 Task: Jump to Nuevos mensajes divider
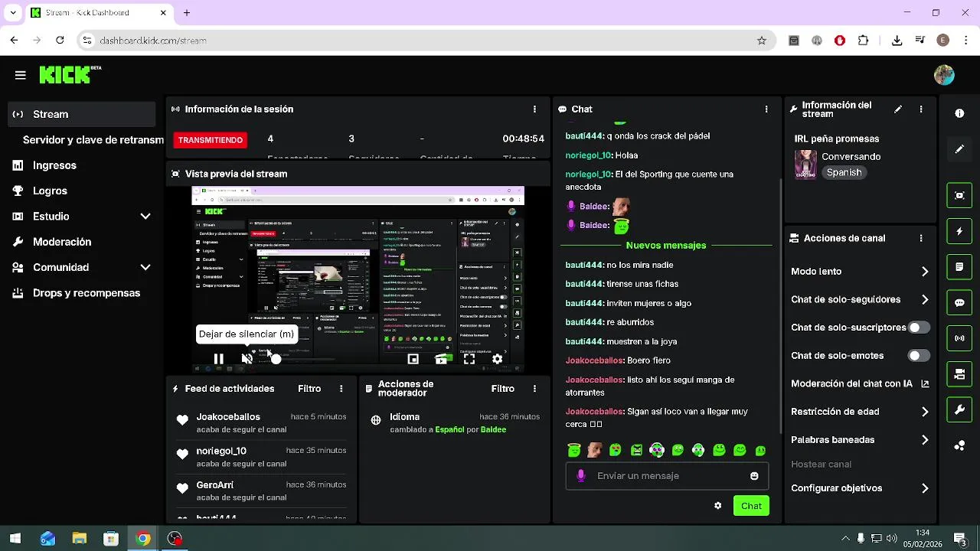[x=666, y=246]
